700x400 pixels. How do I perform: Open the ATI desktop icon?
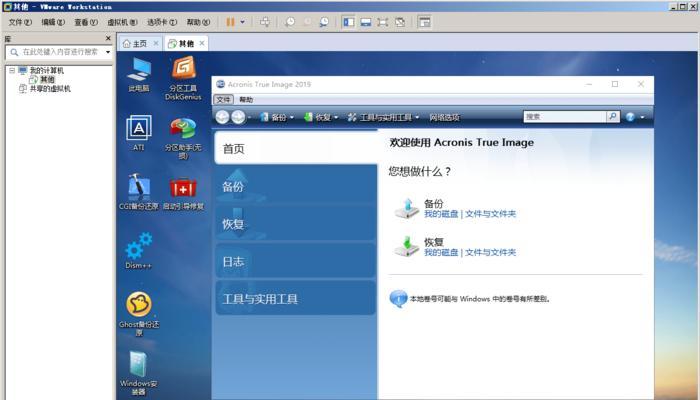139,133
